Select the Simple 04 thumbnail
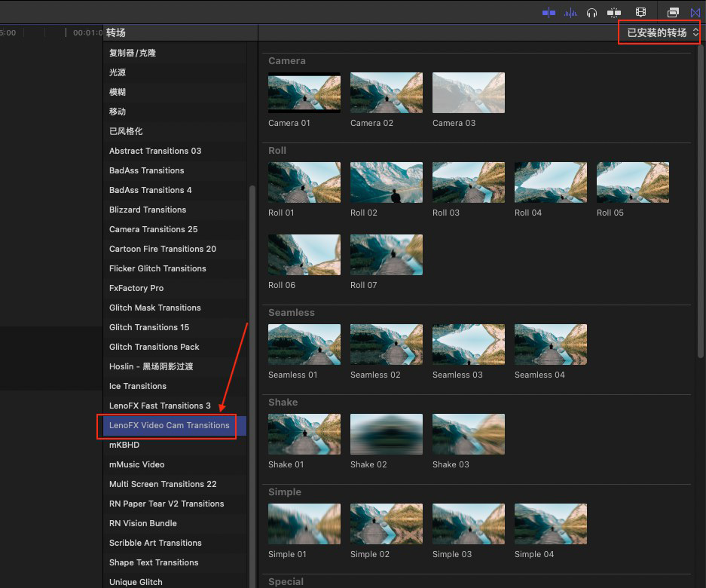 tap(551, 524)
